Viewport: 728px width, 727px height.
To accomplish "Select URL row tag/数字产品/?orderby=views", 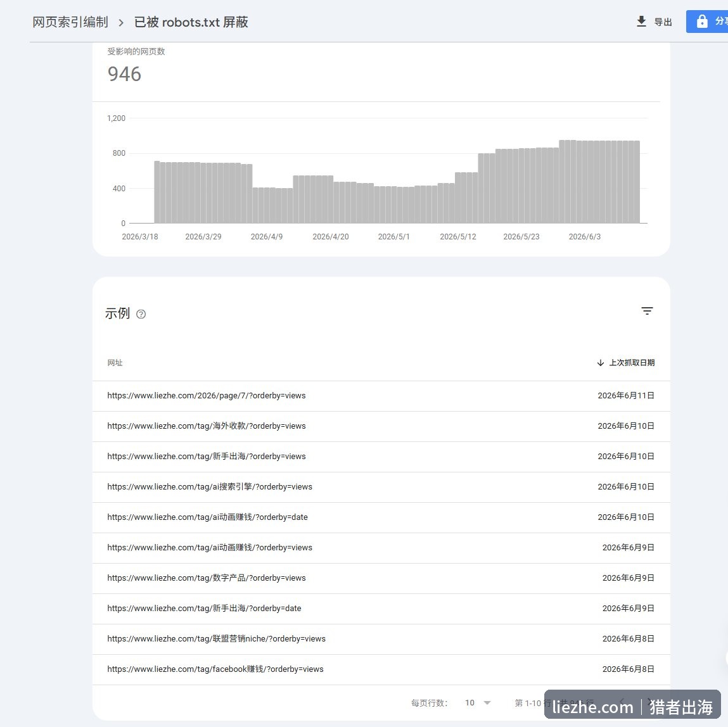I will pos(381,578).
